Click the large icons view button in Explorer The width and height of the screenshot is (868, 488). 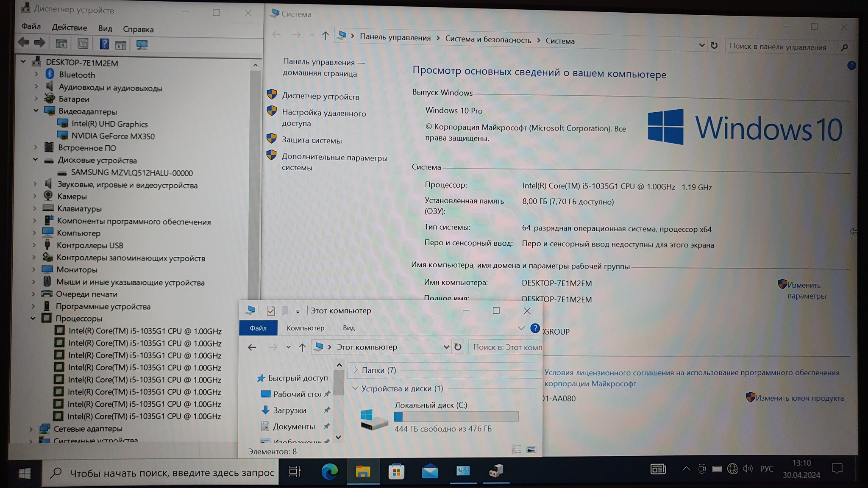(531, 449)
